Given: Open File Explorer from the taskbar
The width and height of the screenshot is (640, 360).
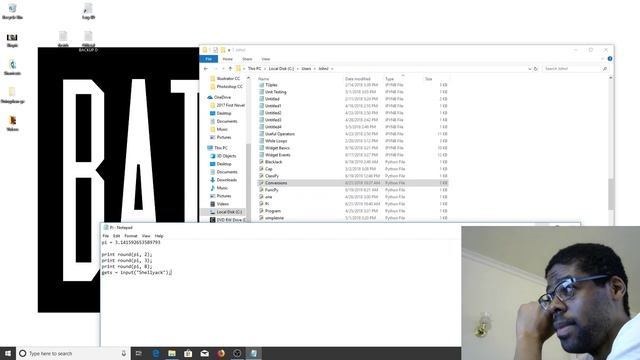Looking at the screenshot, I should click(x=172, y=353).
